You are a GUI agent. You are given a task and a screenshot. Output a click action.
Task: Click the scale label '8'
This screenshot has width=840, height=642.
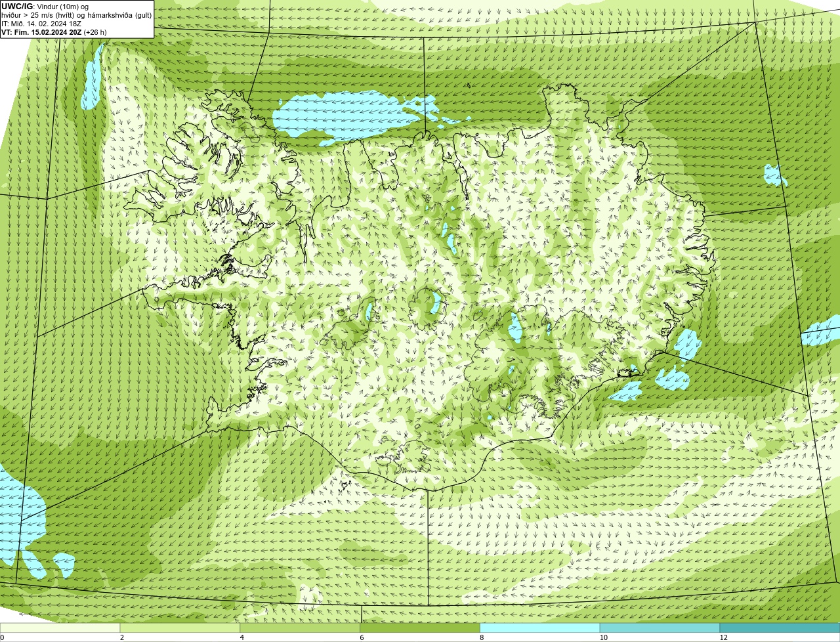pyautogui.click(x=481, y=637)
